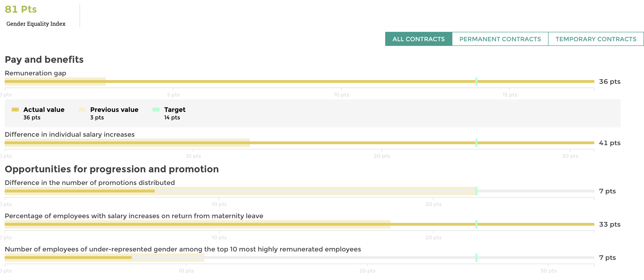Switch to Temporary Contracts tab
Screen dimensions: 644x280
[596, 39]
